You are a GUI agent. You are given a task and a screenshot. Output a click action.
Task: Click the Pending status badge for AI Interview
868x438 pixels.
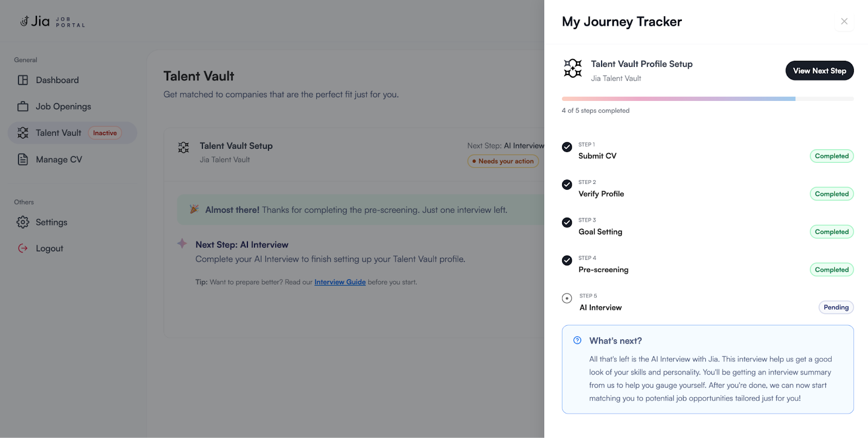tap(835, 307)
